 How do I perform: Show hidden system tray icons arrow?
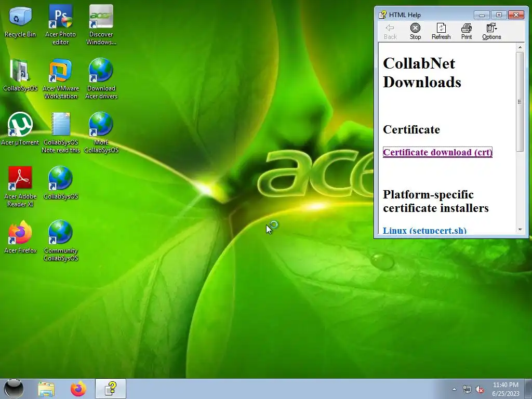click(x=454, y=389)
